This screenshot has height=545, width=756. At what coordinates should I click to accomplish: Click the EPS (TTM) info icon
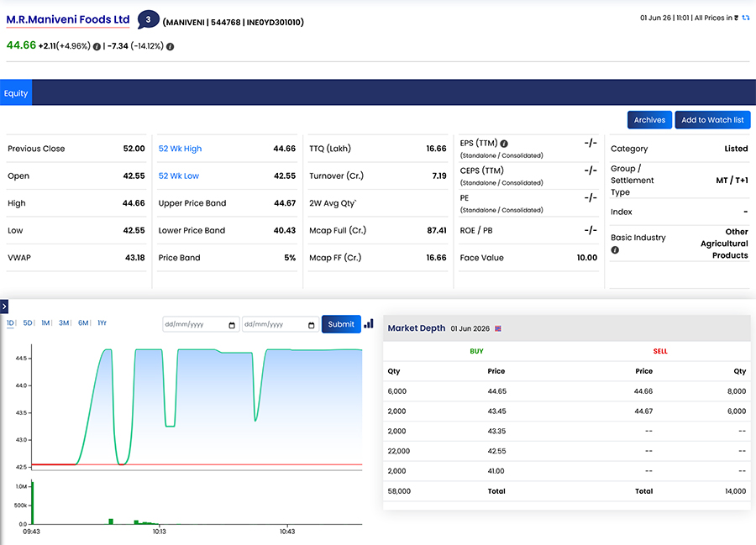coord(504,144)
